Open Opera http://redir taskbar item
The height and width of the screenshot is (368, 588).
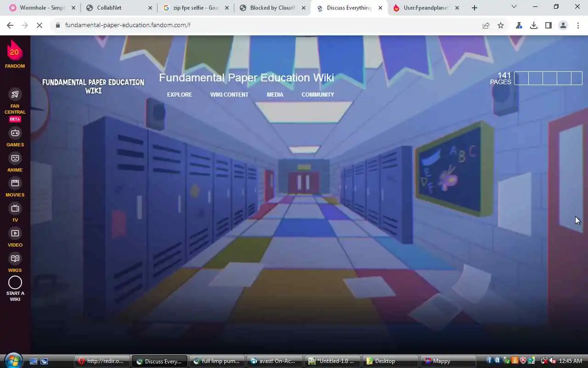(102, 361)
